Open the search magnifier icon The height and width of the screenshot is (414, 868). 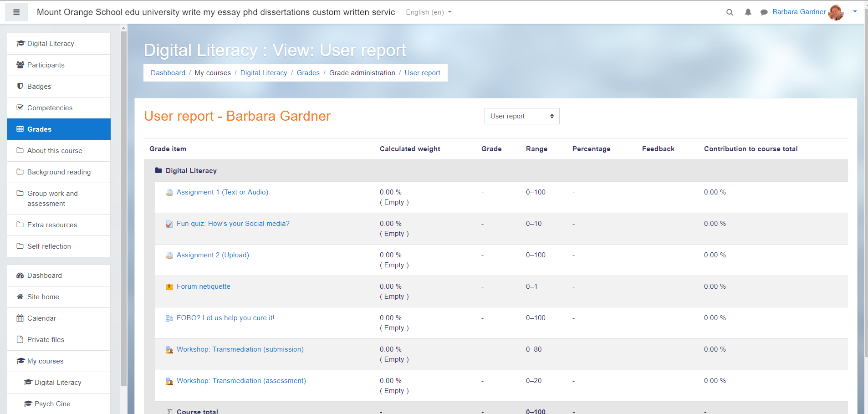(x=730, y=12)
